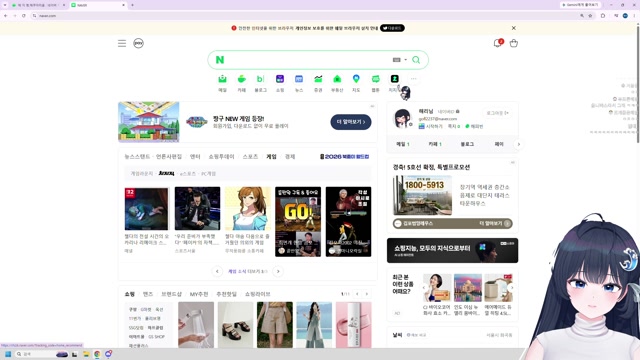Open the Mail (메일) shortcut icon

(x=222, y=79)
